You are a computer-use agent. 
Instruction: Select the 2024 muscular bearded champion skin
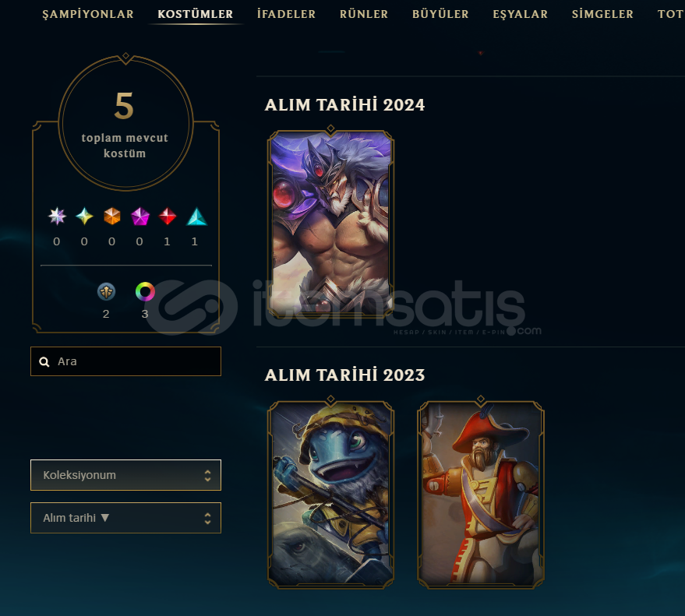[x=330, y=224]
